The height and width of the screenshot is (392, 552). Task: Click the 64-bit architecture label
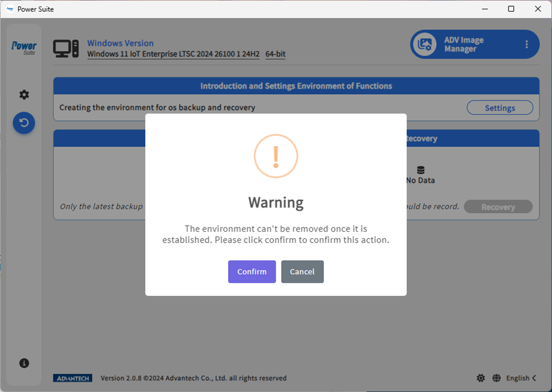point(275,54)
